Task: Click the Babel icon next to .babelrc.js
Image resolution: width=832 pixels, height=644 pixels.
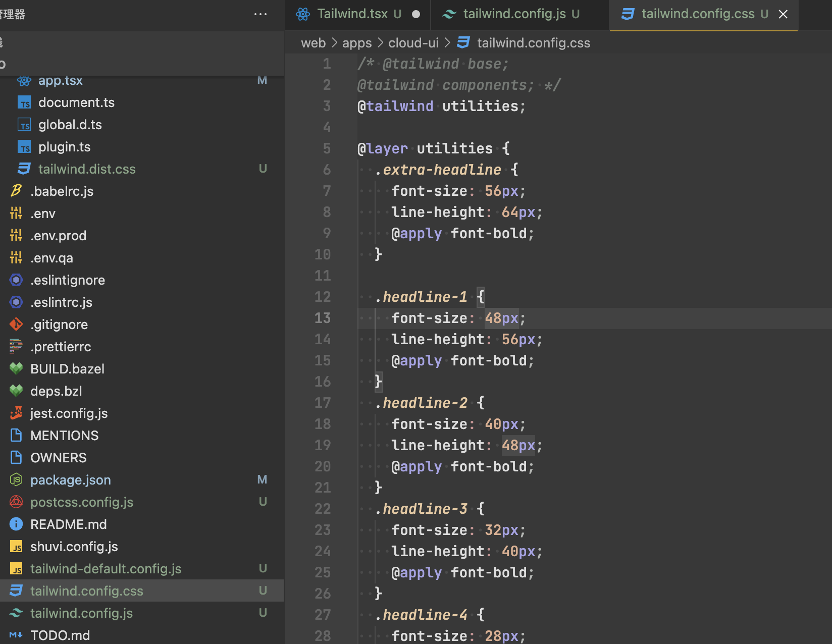Action: point(16,191)
